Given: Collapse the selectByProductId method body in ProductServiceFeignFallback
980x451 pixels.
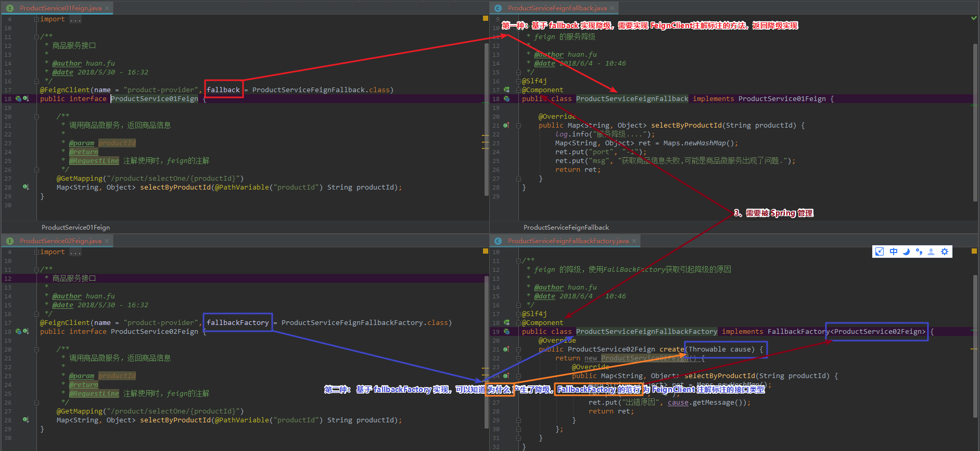Looking at the screenshot, I should pyautogui.click(x=518, y=126).
